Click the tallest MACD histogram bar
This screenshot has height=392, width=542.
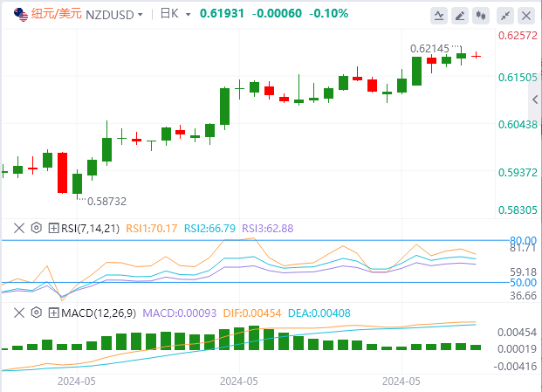click(x=254, y=338)
